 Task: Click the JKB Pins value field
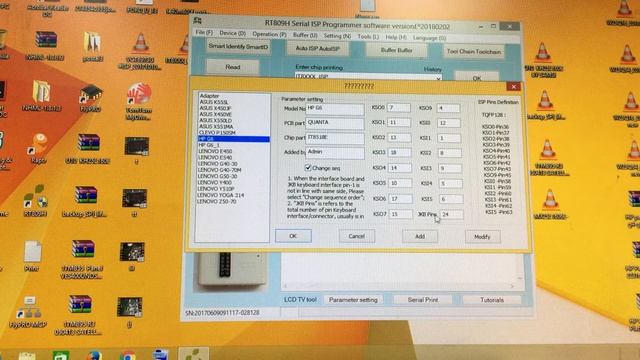451,214
